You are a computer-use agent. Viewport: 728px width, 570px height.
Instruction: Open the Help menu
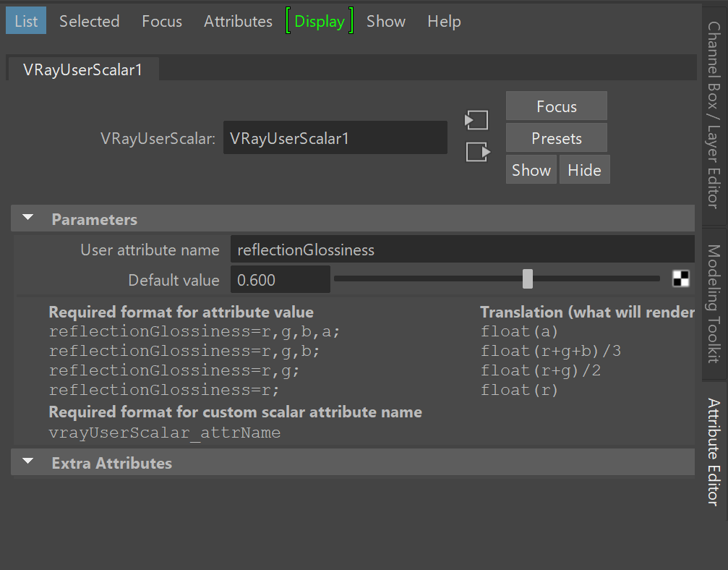445,21
